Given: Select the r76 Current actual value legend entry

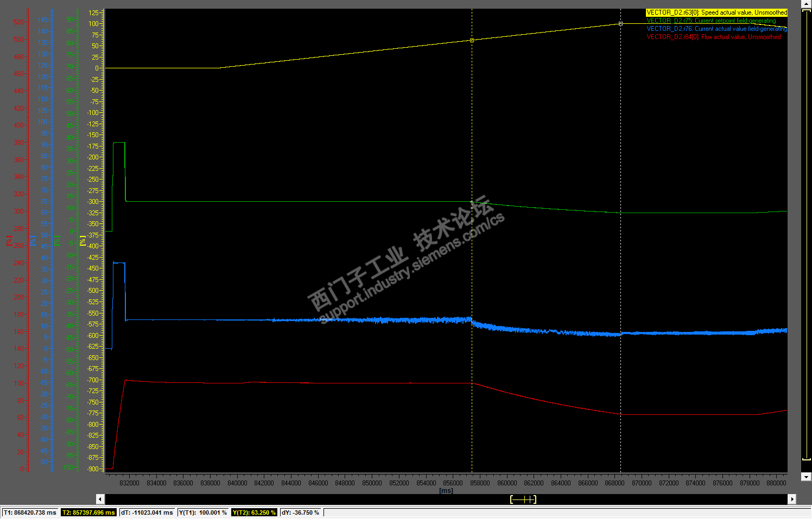Looking at the screenshot, I should [716, 29].
